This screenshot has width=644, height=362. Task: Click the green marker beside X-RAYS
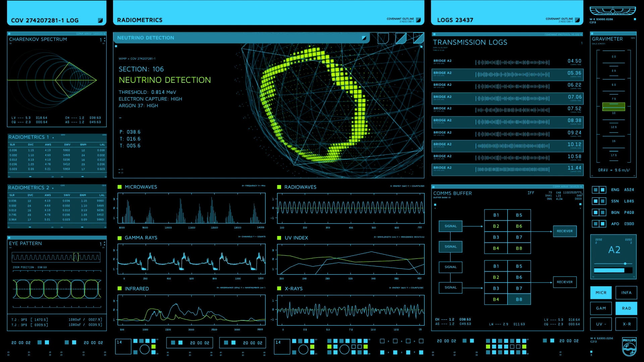(x=279, y=288)
